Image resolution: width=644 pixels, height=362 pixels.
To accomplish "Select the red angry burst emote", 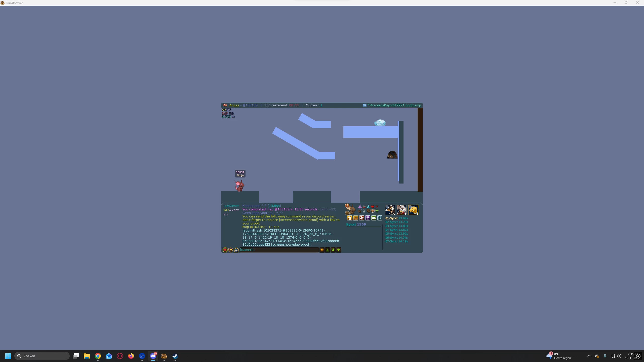I will point(377,207).
